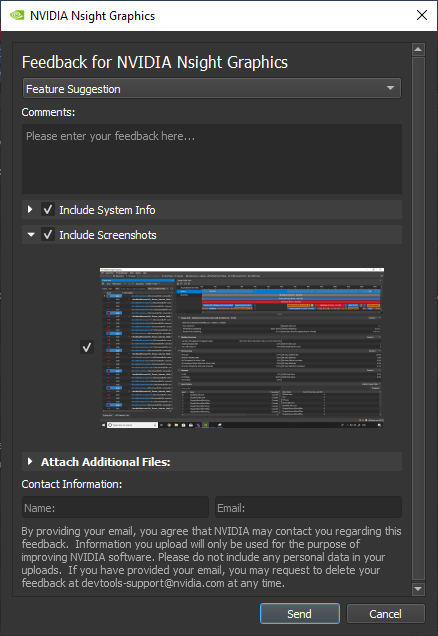438x636 pixels.
Task: Click the Comments label
Action: [x=48, y=112]
